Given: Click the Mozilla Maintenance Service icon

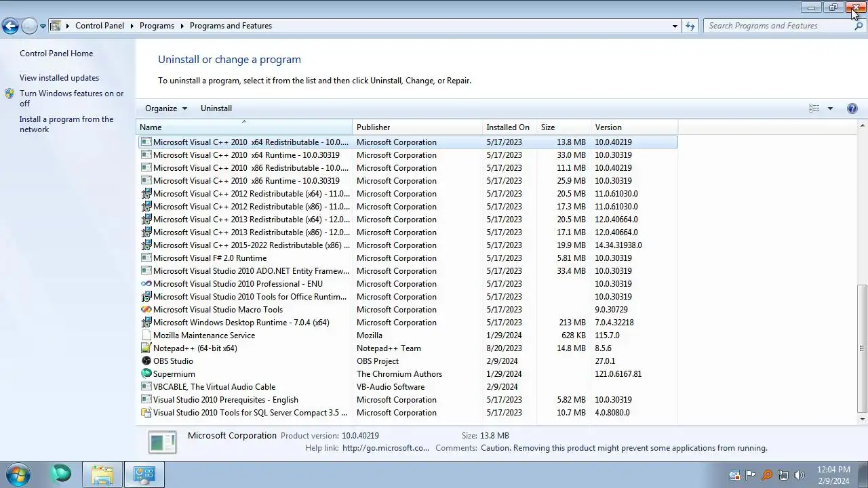Looking at the screenshot, I should [146, 335].
